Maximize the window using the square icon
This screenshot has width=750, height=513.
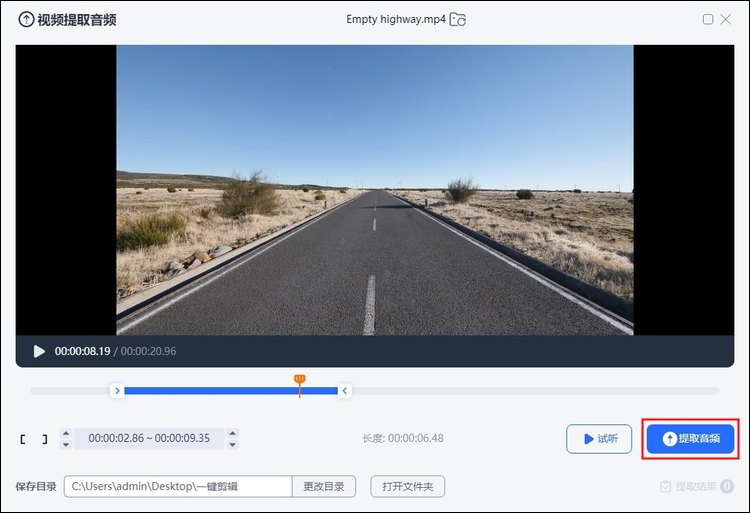click(x=708, y=19)
